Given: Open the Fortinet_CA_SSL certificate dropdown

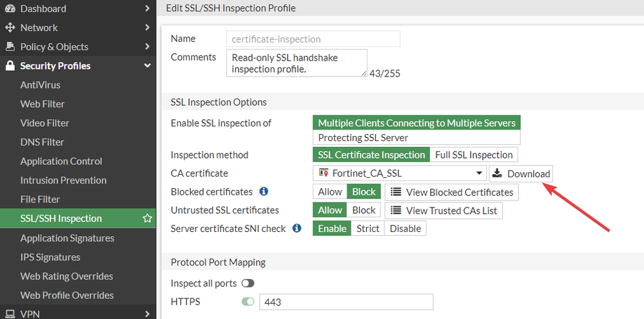Looking at the screenshot, I should [400, 173].
